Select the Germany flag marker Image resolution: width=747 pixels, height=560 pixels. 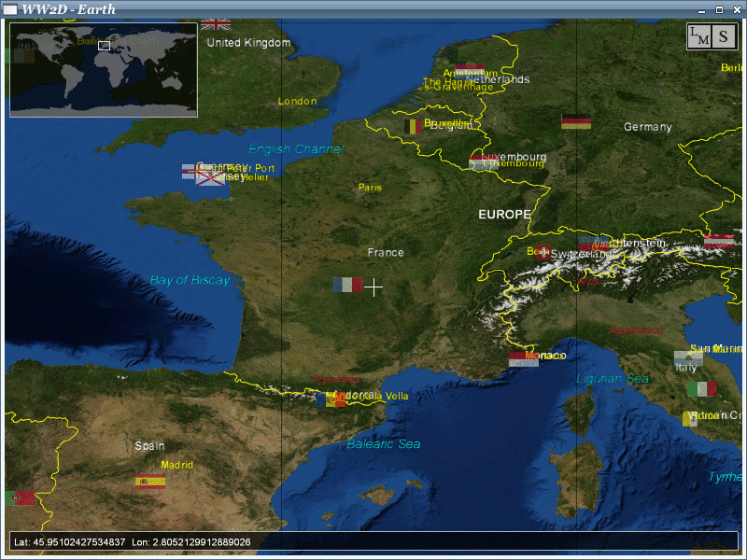(x=575, y=121)
